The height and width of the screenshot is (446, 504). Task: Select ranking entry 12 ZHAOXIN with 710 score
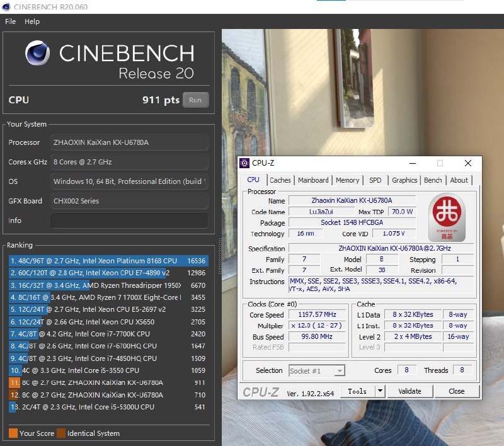click(108, 395)
